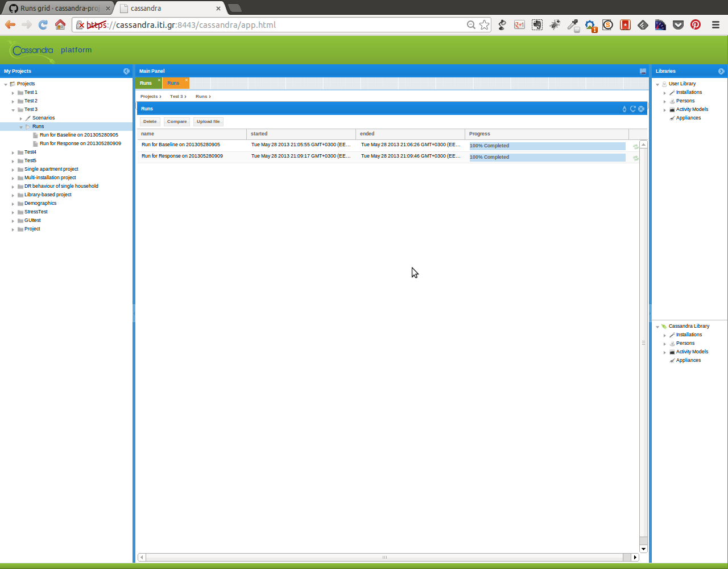Close the orange Runs tab
Viewport: 728px width, 569px height.
(x=186, y=80)
